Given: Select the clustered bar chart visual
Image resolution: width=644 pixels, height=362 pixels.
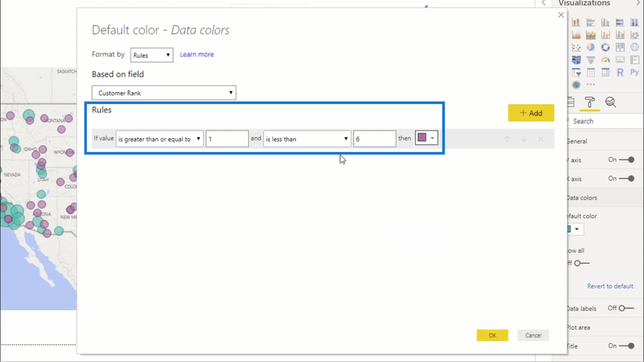Looking at the screenshot, I should click(590, 22).
